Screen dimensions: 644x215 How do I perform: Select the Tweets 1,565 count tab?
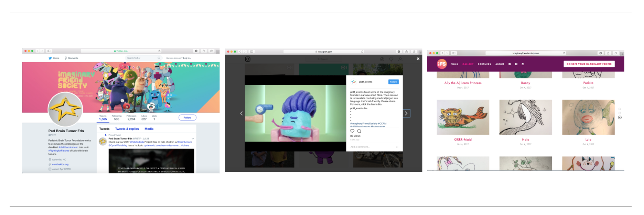point(103,118)
